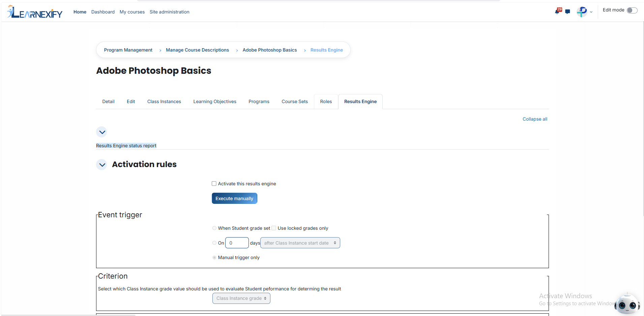
Task: Open Dashboard in top navigation
Action: tap(103, 12)
